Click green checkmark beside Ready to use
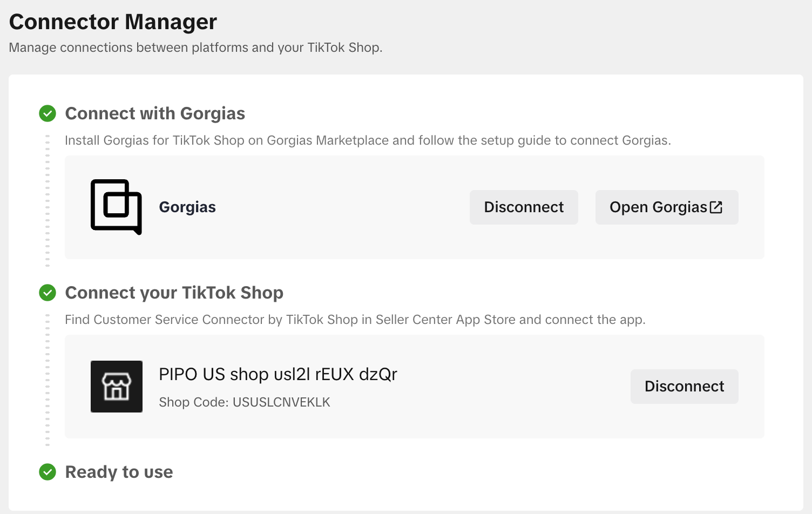Image resolution: width=812 pixels, height=514 pixels. tap(48, 472)
